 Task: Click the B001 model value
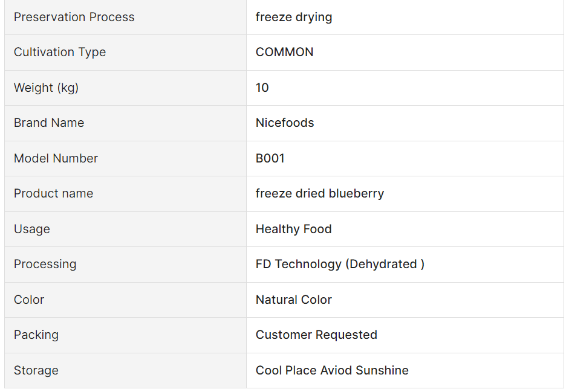point(270,158)
